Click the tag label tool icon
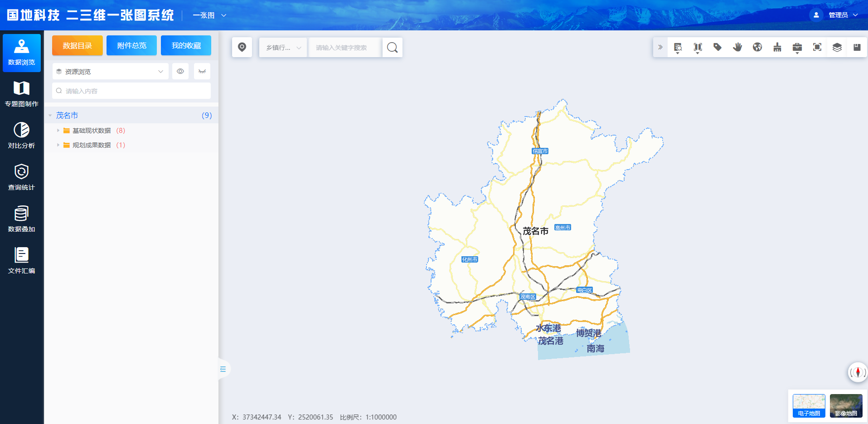 click(x=718, y=47)
